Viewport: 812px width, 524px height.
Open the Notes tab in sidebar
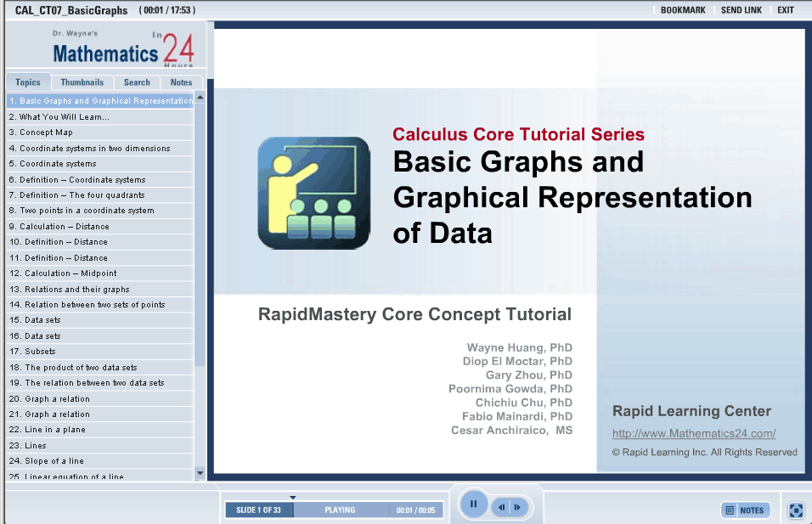click(x=181, y=82)
